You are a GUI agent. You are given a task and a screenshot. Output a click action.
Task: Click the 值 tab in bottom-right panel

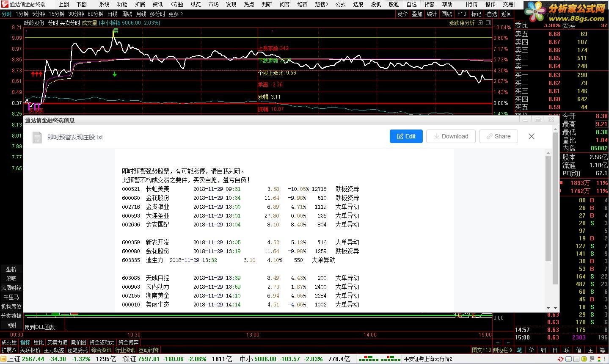tap(579, 350)
